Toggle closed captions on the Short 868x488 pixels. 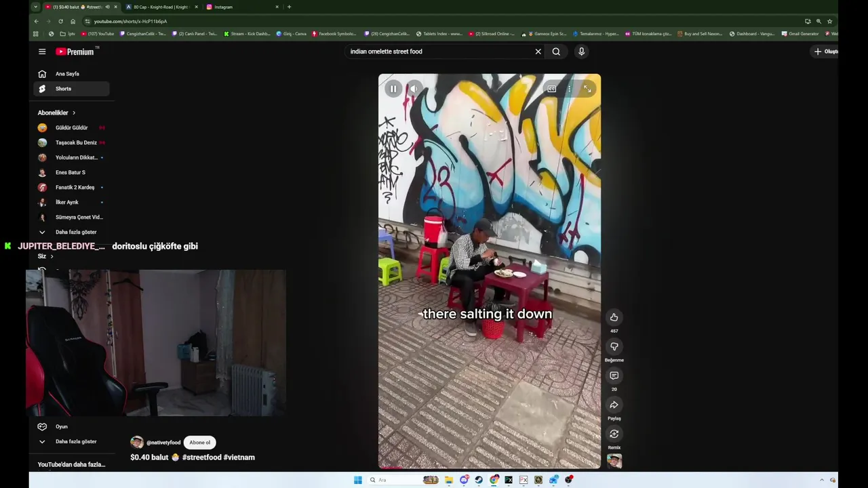pyautogui.click(x=552, y=89)
